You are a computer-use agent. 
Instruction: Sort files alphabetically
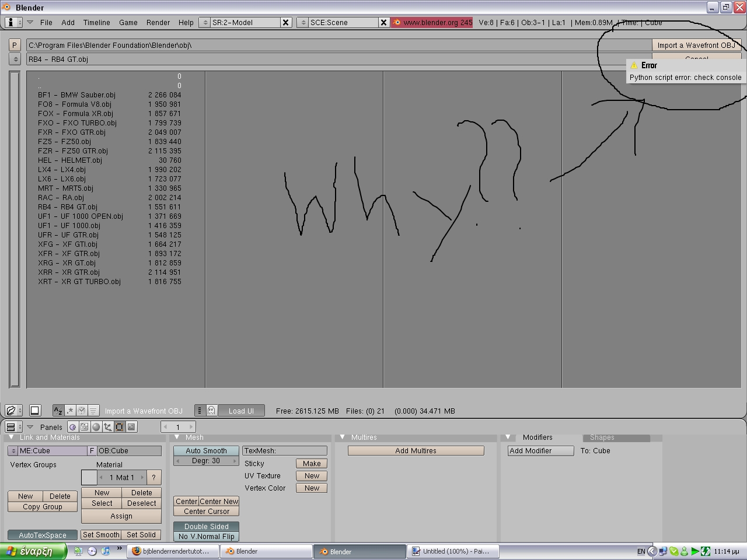click(x=58, y=411)
